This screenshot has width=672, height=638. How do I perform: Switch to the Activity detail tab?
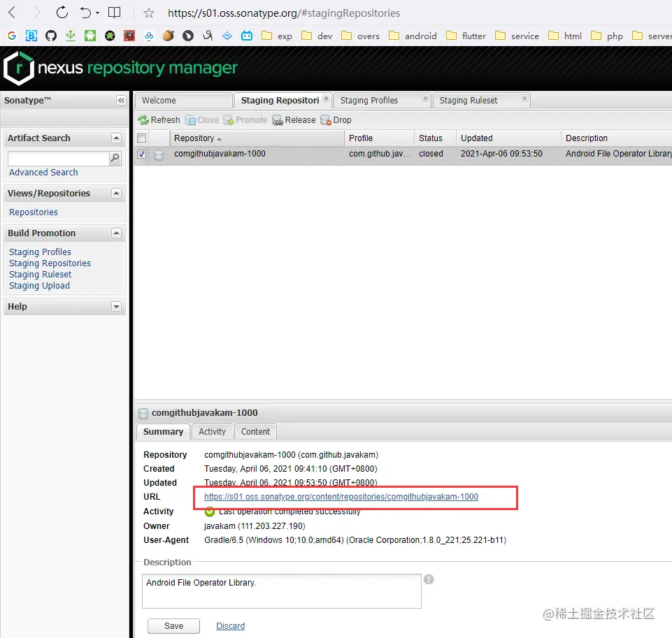(x=212, y=432)
